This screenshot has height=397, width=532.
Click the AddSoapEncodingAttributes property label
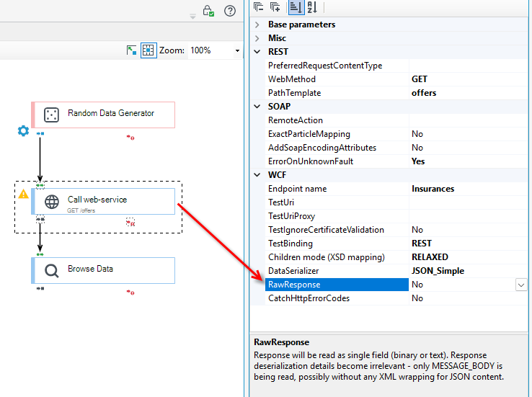click(x=322, y=148)
